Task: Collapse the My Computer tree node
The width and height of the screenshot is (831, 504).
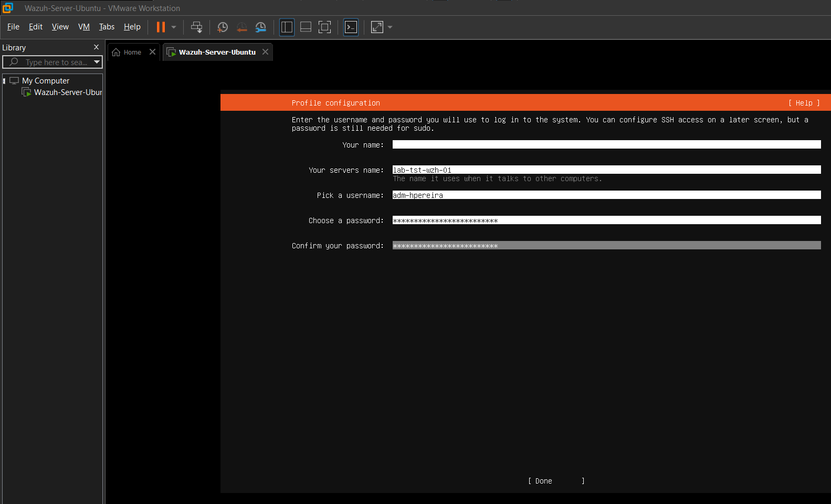Action: tap(4, 81)
